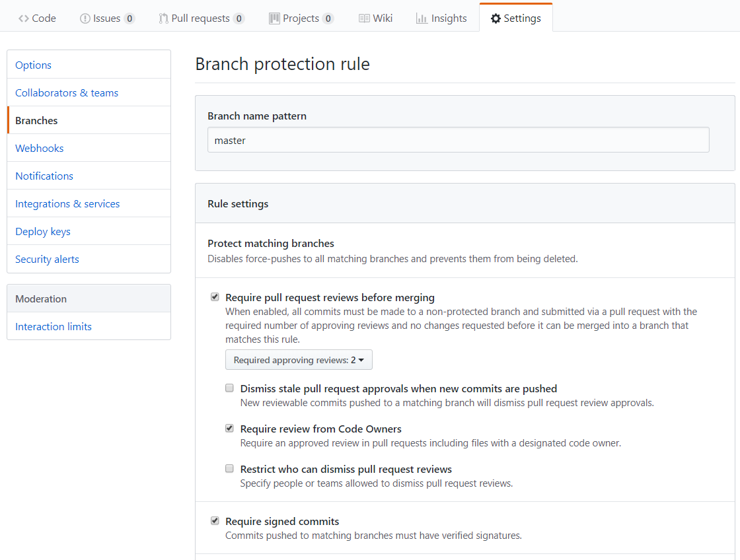
Task: Toggle Require signed commits checkbox
Action: (x=215, y=521)
